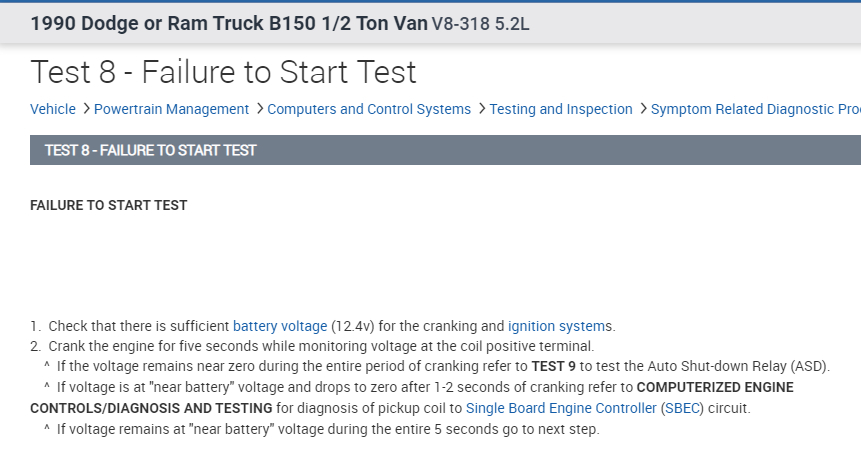Navigate to Computers and Control Systems

[x=369, y=109]
